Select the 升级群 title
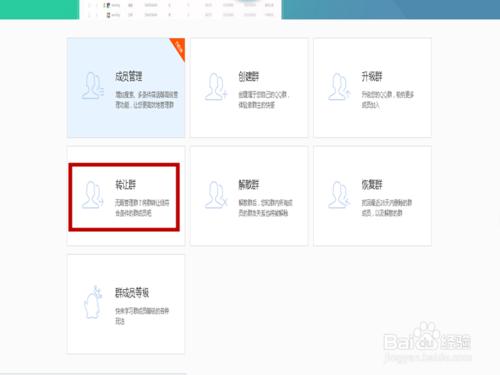Image resolution: width=500 pixels, height=375 pixels. click(372, 77)
